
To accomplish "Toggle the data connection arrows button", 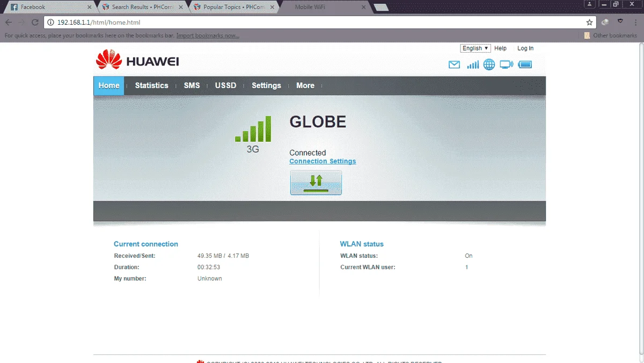I will (x=316, y=183).
